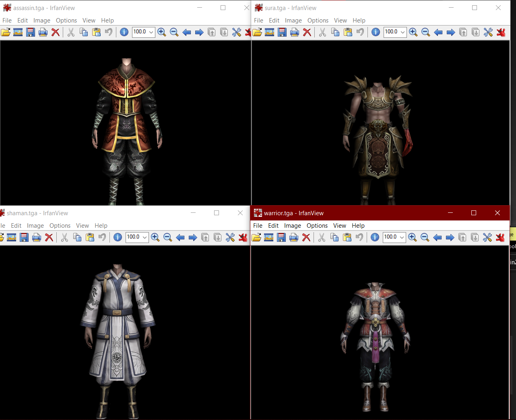Settings tools icon in sura.tga window
Viewport: 516px width, 420px height.
[x=488, y=32]
